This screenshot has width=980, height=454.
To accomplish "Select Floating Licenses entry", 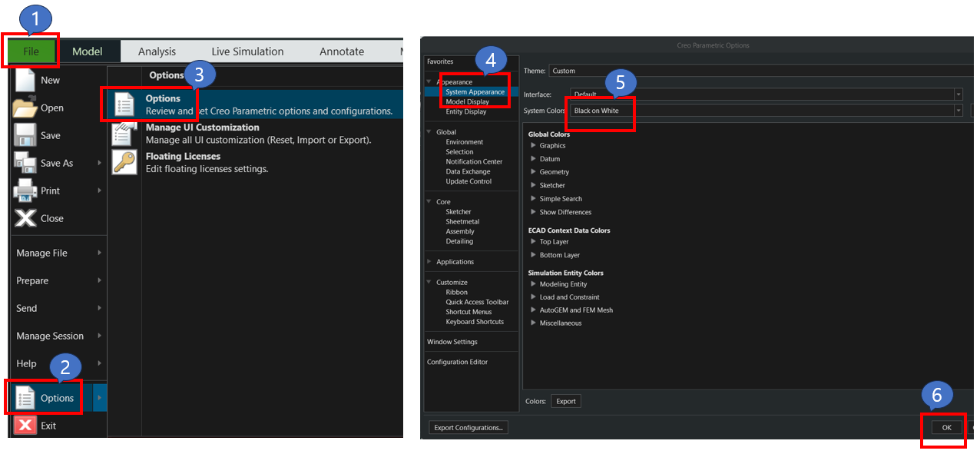I will tap(255, 162).
